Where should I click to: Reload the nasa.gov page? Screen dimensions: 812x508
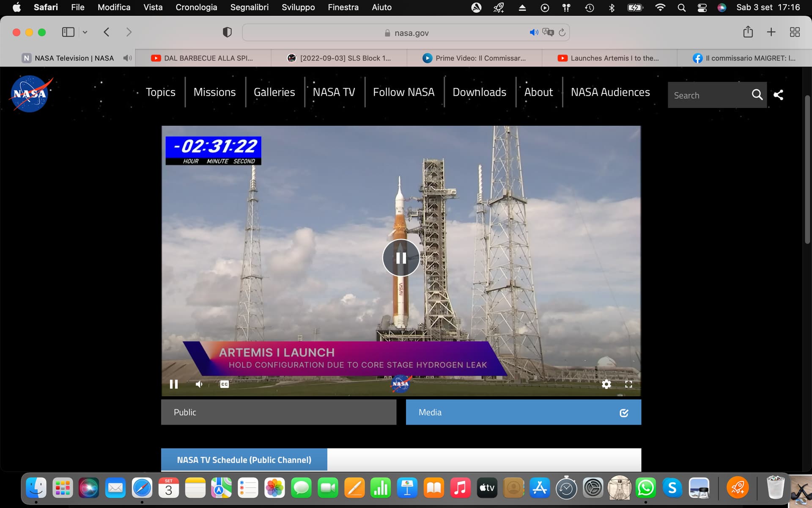click(x=562, y=32)
